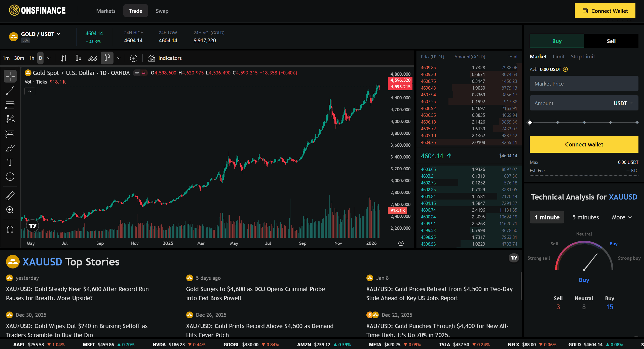This screenshot has height=349, width=644.
Task: Switch order side to Sell
Action: pos(611,41)
